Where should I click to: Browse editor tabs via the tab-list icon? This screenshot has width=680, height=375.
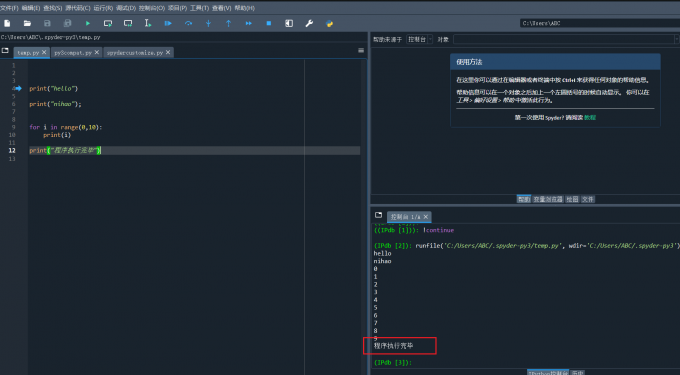(x=5, y=51)
